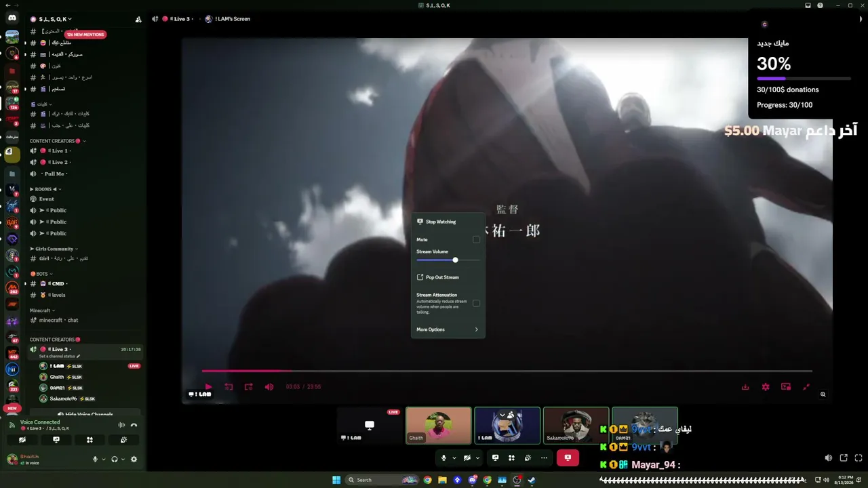Toggle picture-in-picture on video player
Screen dimensions: 868x488
(786, 387)
